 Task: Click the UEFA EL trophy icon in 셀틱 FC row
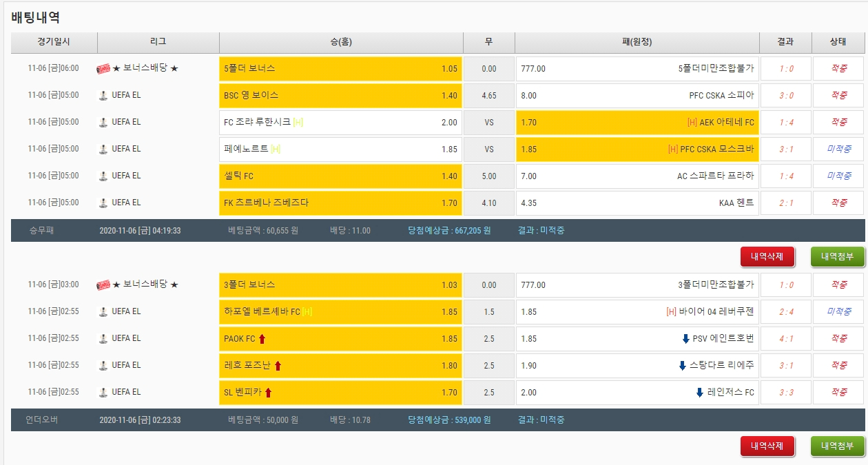[103, 176]
